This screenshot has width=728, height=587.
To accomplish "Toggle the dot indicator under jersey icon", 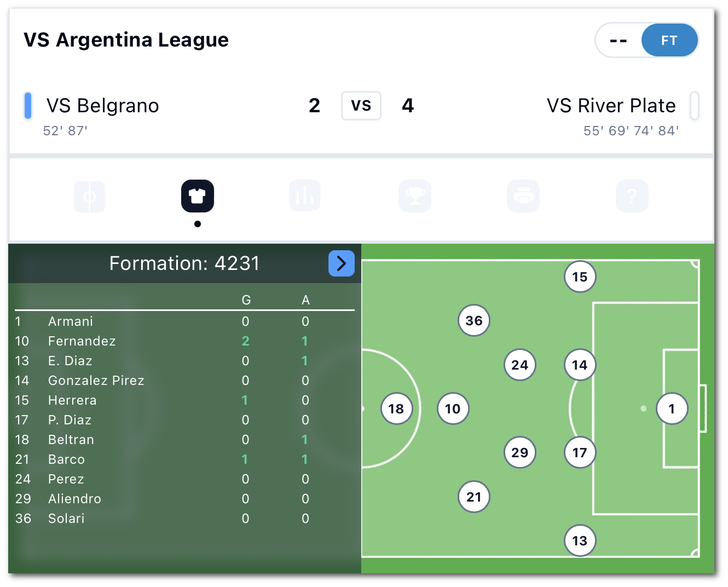I will click(x=198, y=223).
